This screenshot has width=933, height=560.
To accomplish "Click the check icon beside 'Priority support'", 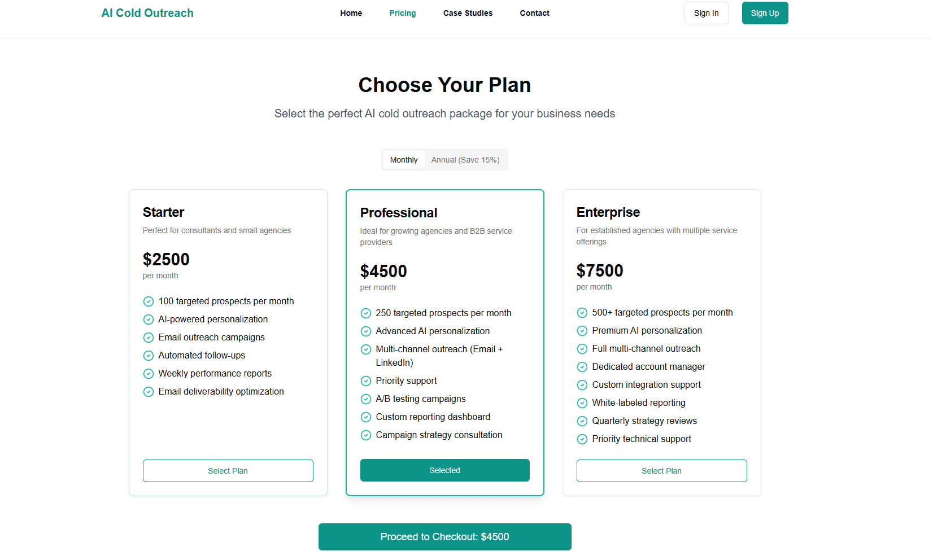I will 365,380.
